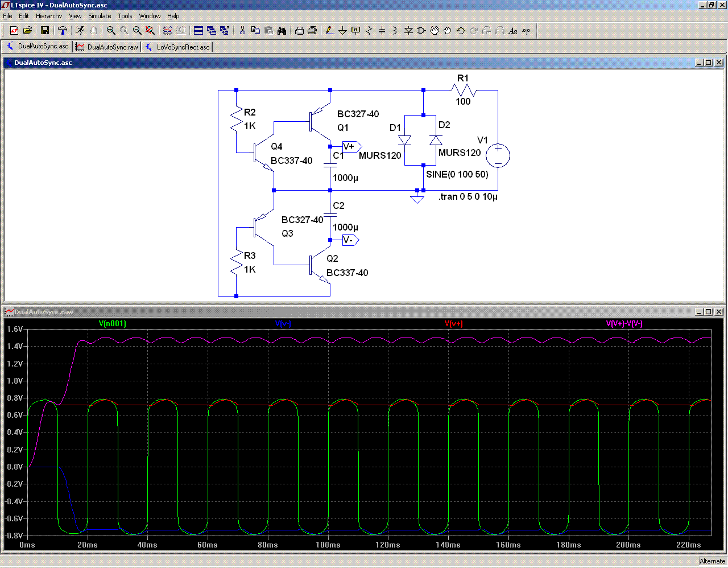Select the Diode component tool
The width and height of the screenshot is (728, 568).
click(408, 31)
